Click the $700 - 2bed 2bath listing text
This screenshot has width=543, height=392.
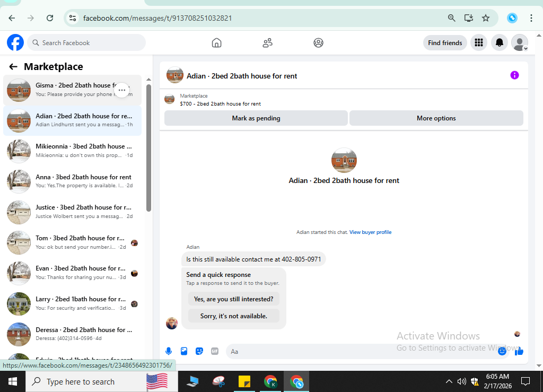220,103
